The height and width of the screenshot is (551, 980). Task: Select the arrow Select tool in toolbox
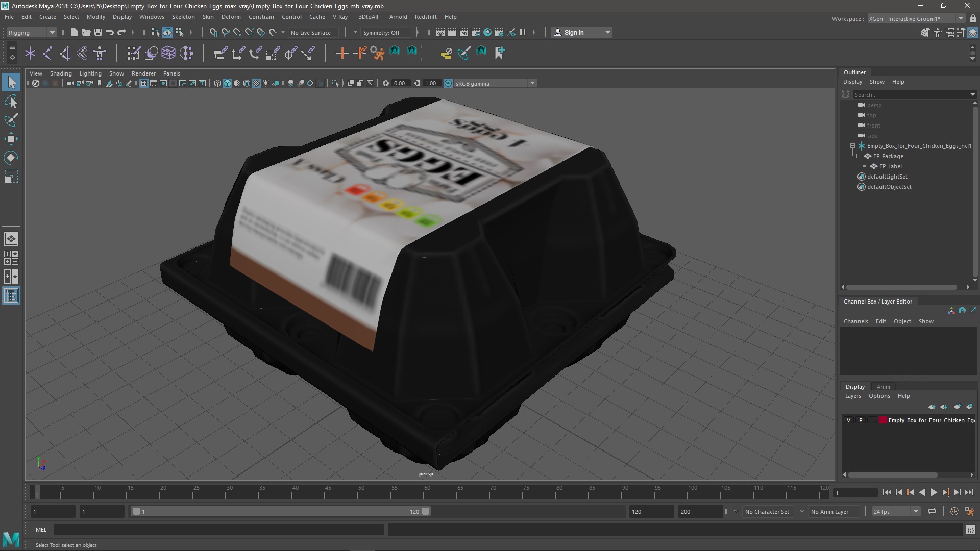tap(11, 82)
